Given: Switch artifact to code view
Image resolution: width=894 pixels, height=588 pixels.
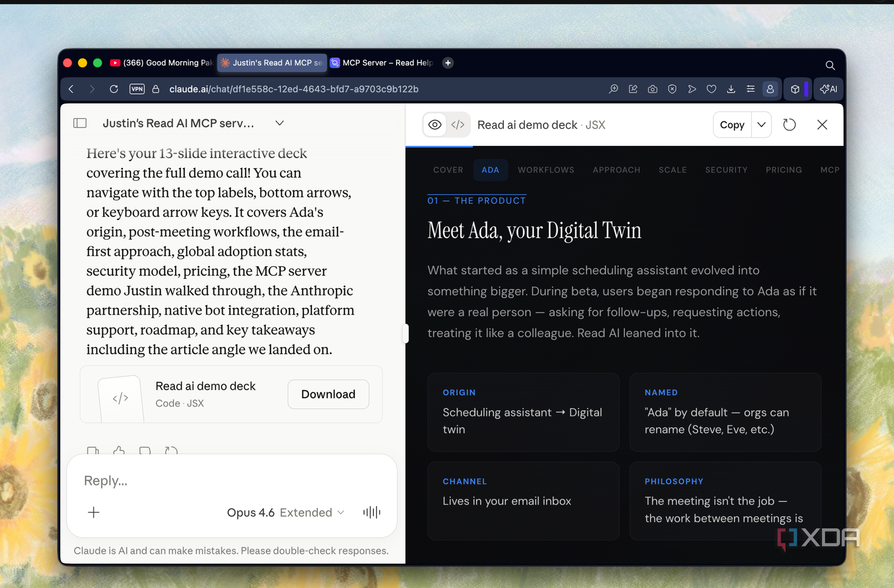Looking at the screenshot, I should click(x=458, y=125).
